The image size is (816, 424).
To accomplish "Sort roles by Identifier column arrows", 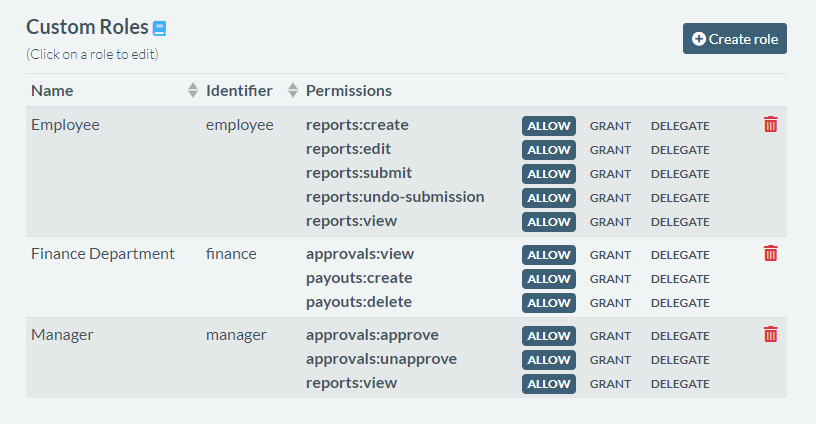I will (x=293, y=91).
